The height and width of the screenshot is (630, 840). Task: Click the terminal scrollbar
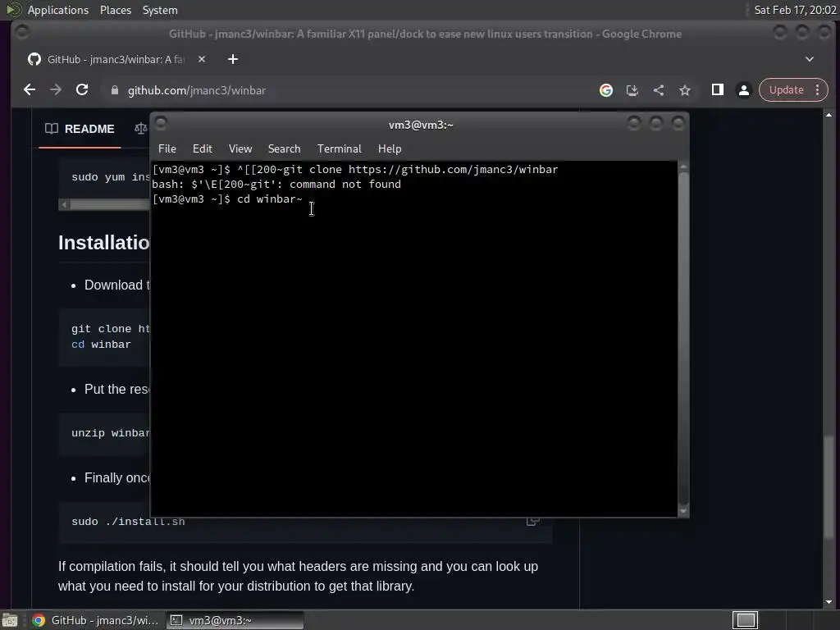point(683,339)
